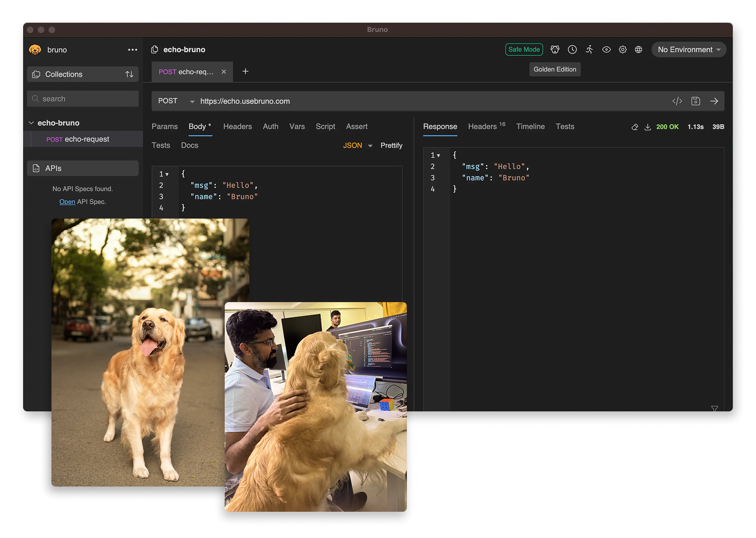Viewport: 756px width, 538px height.
Task: Open the APIs section
Action: [82, 168]
